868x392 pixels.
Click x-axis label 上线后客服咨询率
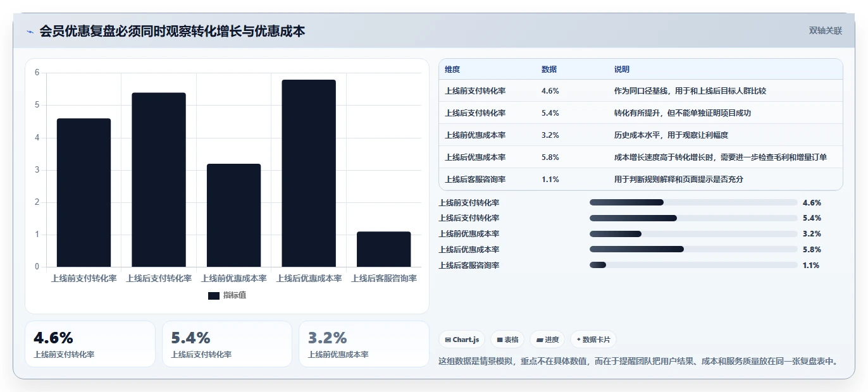pos(383,278)
